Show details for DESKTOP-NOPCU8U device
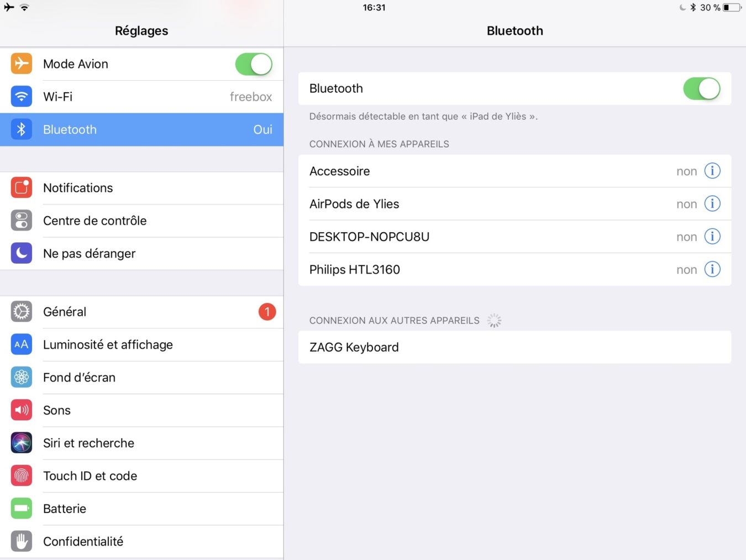The height and width of the screenshot is (560, 746). [x=712, y=237]
